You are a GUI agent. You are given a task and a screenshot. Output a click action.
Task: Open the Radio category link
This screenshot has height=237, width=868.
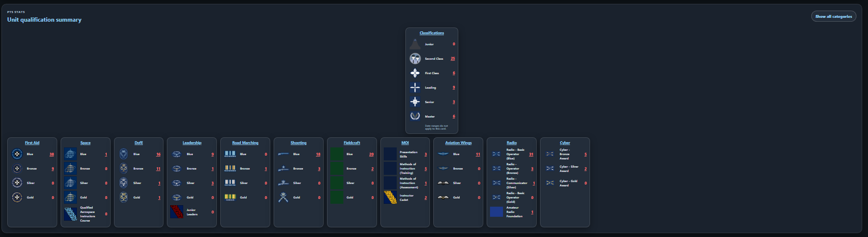tap(512, 143)
